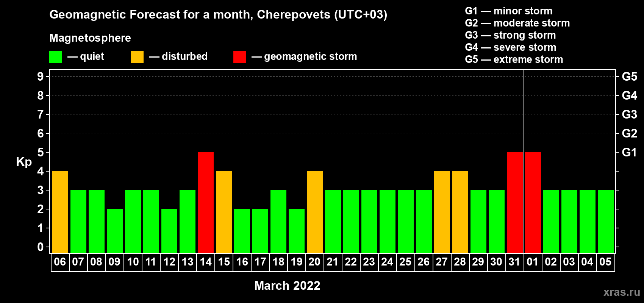Click the orange bar above date 06
Screen dimensions: 644x303
[x=60, y=212]
